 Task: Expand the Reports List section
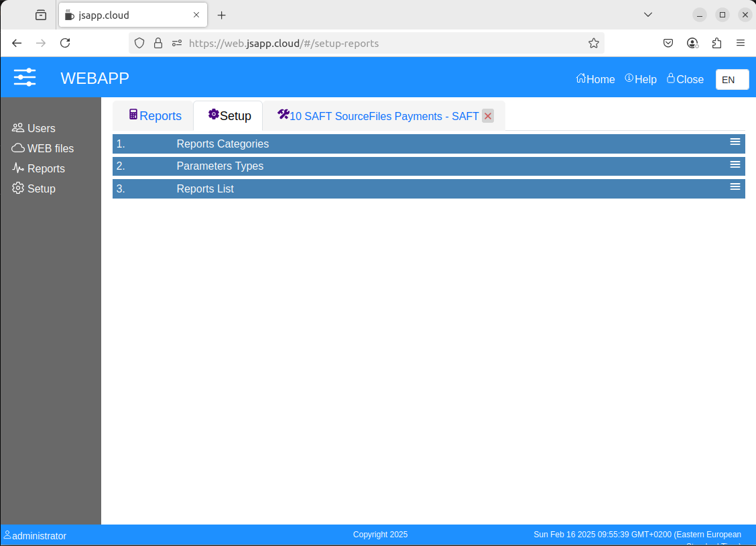coord(429,188)
